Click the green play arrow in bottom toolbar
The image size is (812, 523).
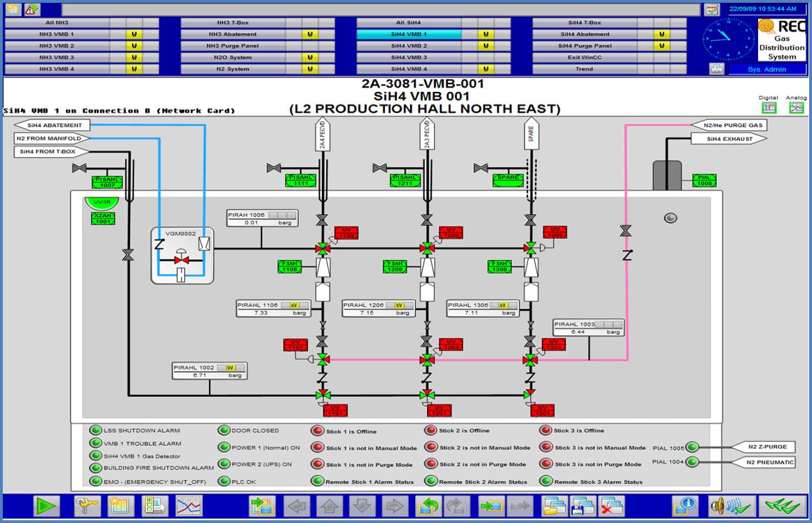point(46,506)
